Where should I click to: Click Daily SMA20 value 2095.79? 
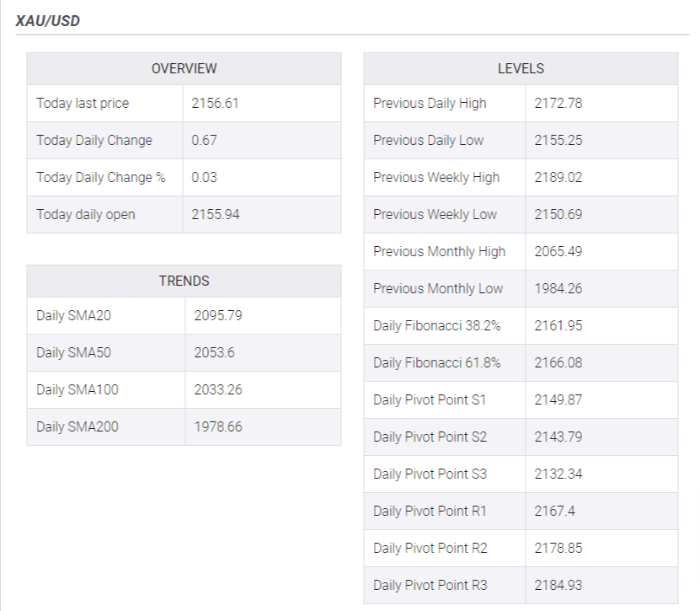click(x=217, y=316)
